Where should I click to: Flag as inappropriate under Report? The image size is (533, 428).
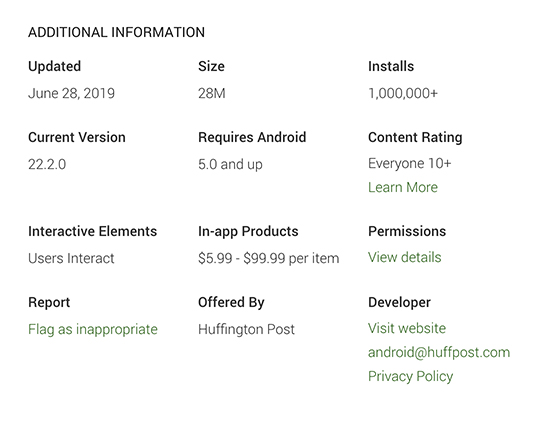(x=93, y=329)
